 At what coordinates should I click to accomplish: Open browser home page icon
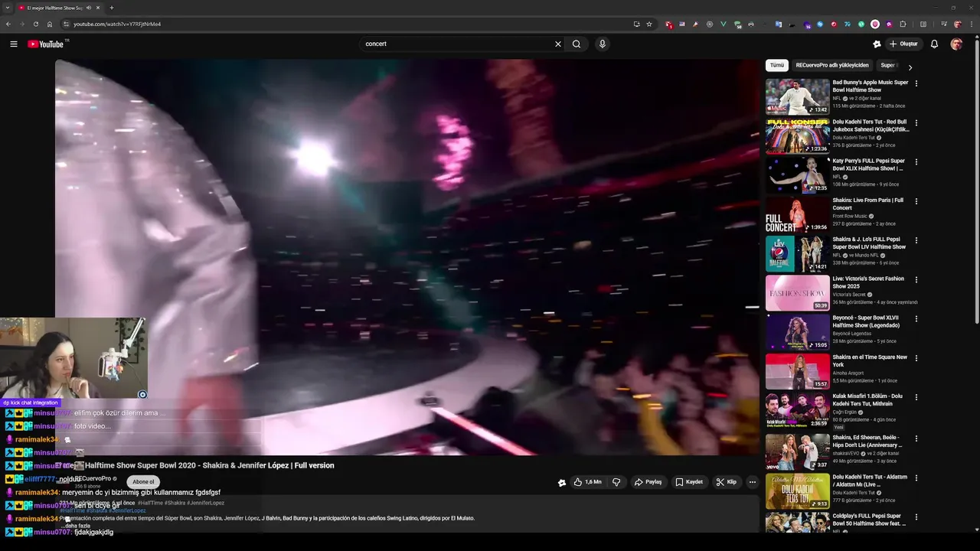point(49,24)
